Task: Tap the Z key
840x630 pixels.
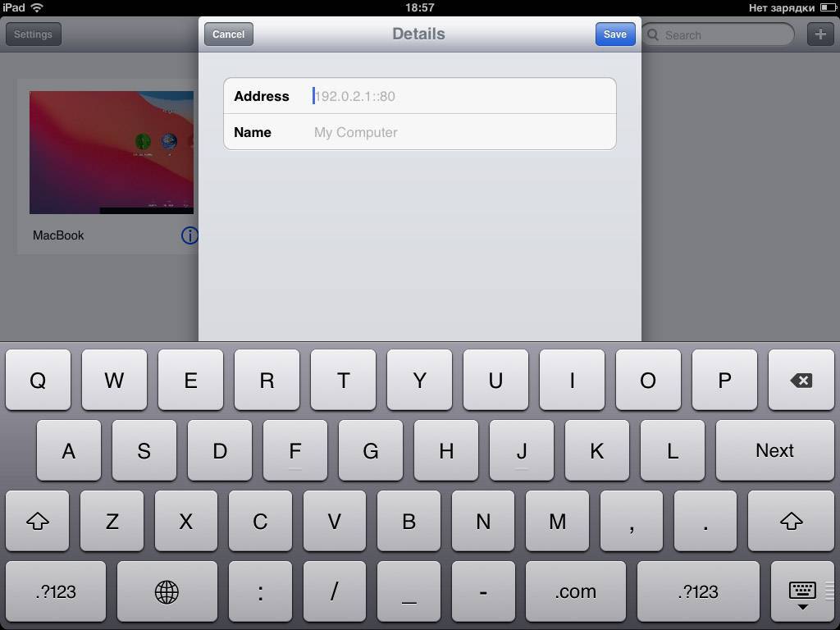Action: pos(112,521)
